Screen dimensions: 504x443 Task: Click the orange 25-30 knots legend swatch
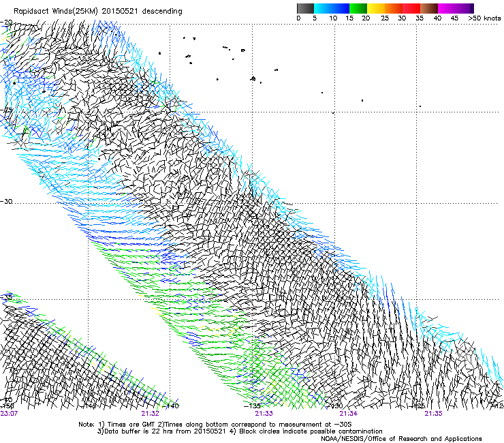394,8
